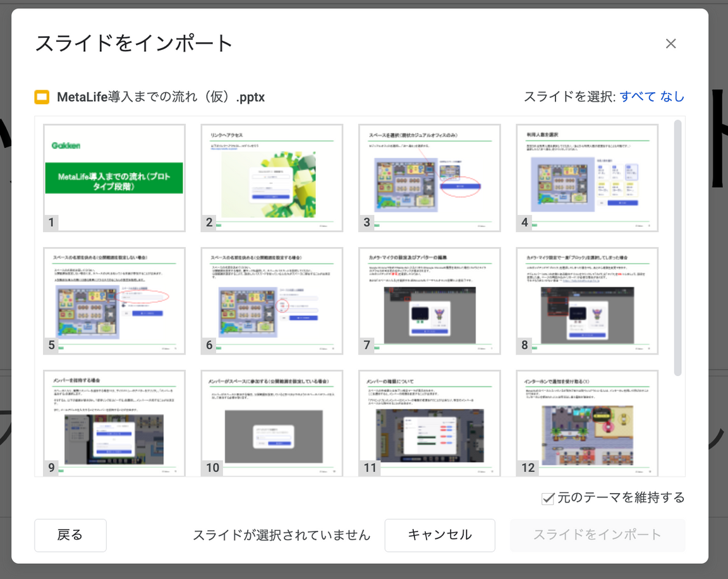Click the greyed スライドをインポート button
This screenshot has width=728, height=579.
tap(597, 535)
